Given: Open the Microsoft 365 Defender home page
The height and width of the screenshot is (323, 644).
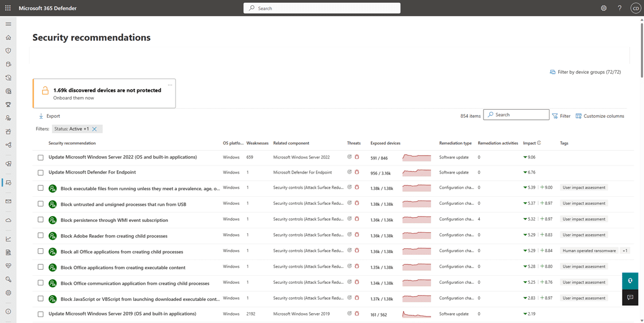Looking at the screenshot, I should pos(8,37).
